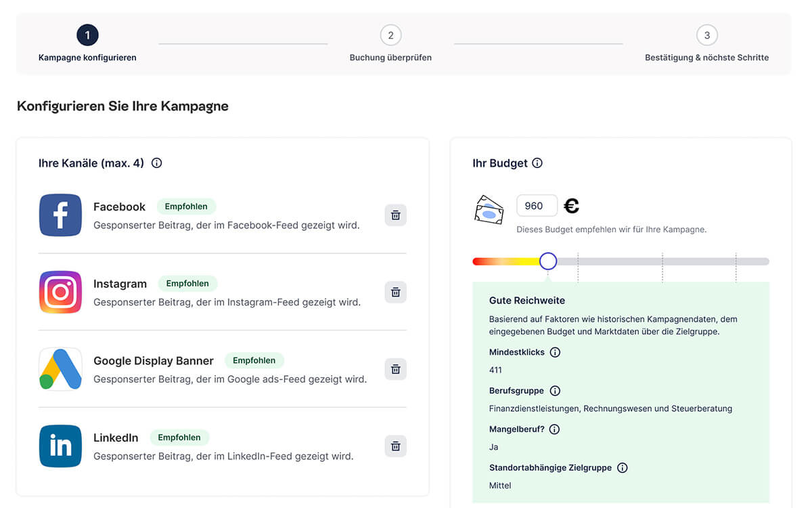Viewport: 812px width, 508px height.
Task: Click the LinkedIn logo icon
Action: (x=60, y=446)
